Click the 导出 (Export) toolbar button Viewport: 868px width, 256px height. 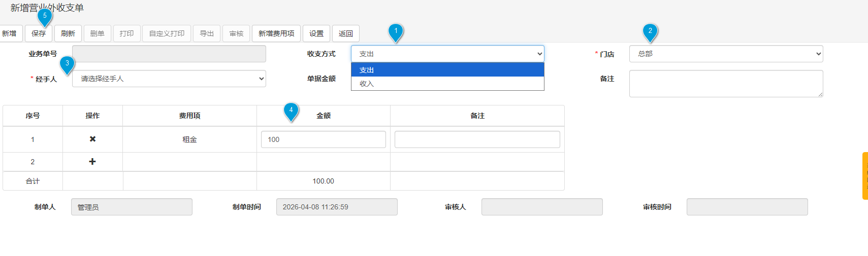coord(207,33)
